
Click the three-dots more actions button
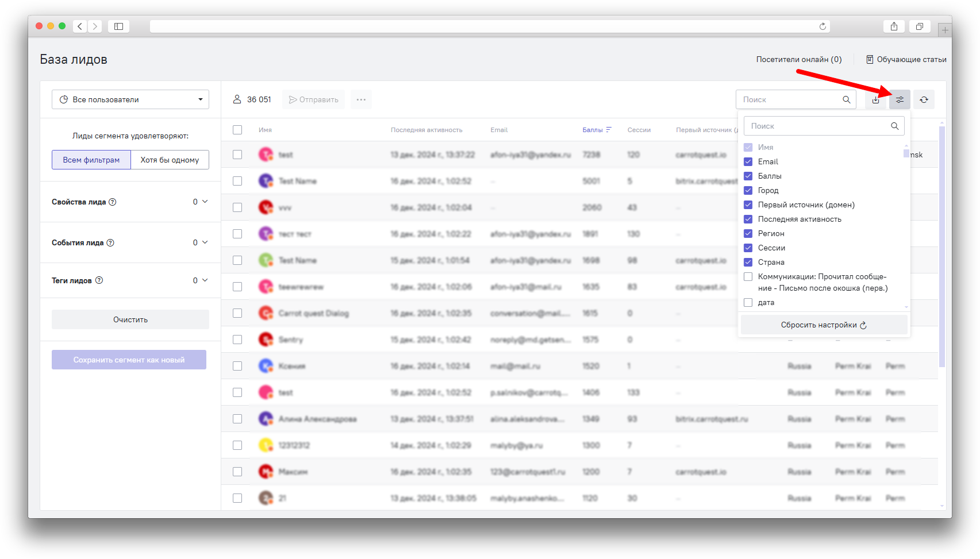(x=361, y=99)
